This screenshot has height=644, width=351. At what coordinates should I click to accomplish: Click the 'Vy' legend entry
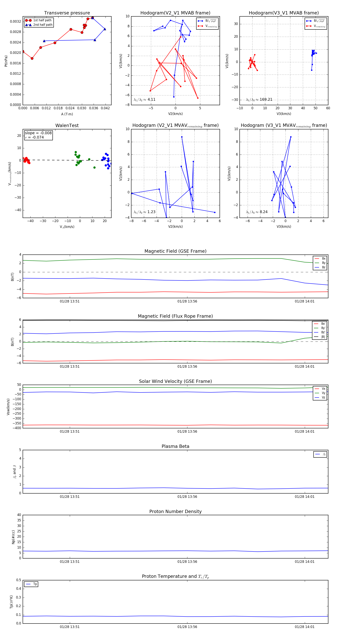320,393
